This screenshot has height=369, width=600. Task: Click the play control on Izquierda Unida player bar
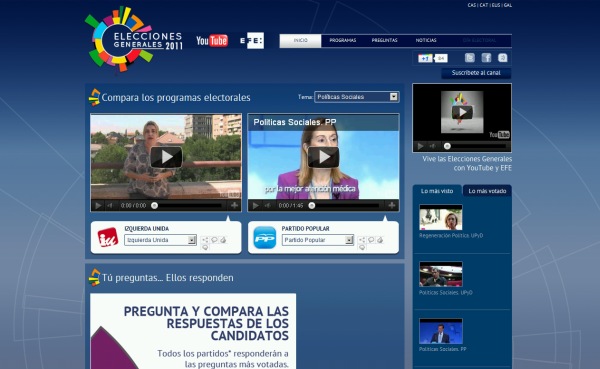point(98,206)
